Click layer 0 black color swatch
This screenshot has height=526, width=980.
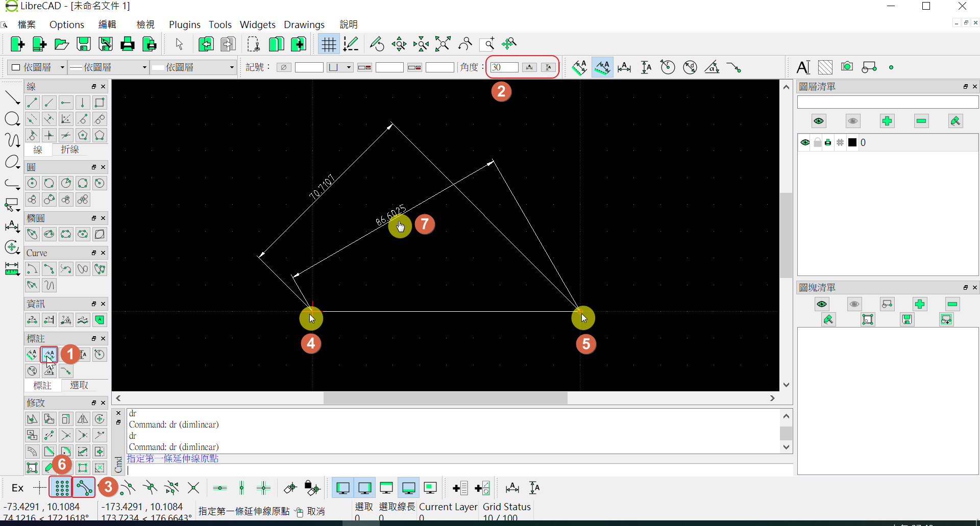click(x=852, y=142)
